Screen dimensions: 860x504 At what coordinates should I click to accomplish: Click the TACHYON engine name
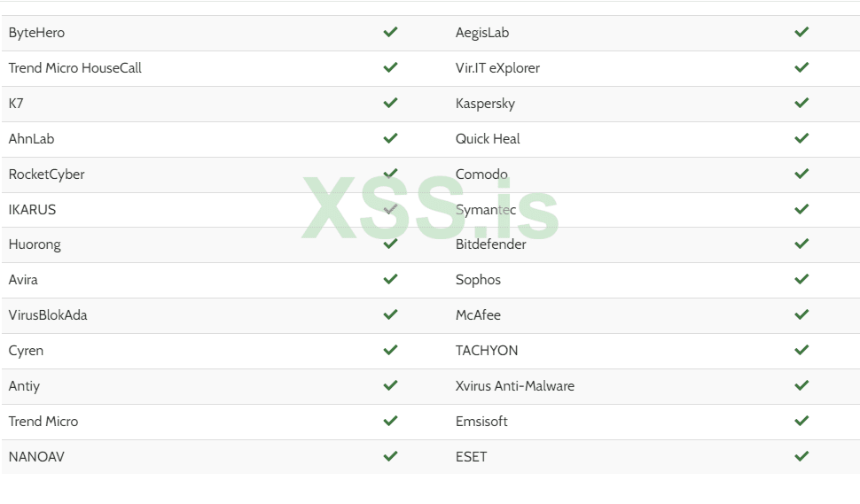[487, 351]
